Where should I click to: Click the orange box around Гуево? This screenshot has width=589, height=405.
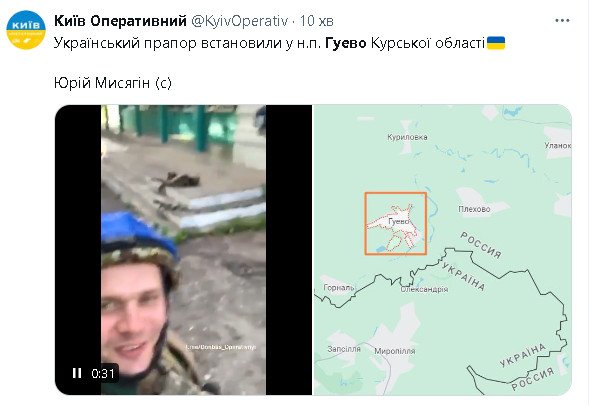tap(396, 224)
